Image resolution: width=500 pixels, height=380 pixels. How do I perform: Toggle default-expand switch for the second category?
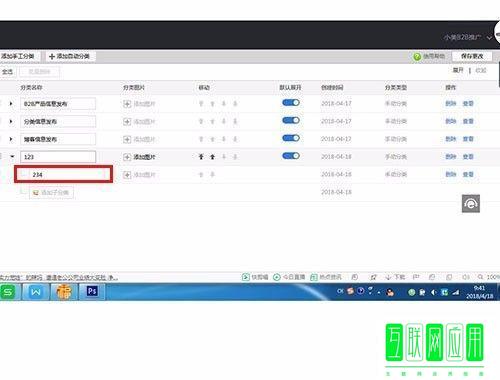pos(291,120)
